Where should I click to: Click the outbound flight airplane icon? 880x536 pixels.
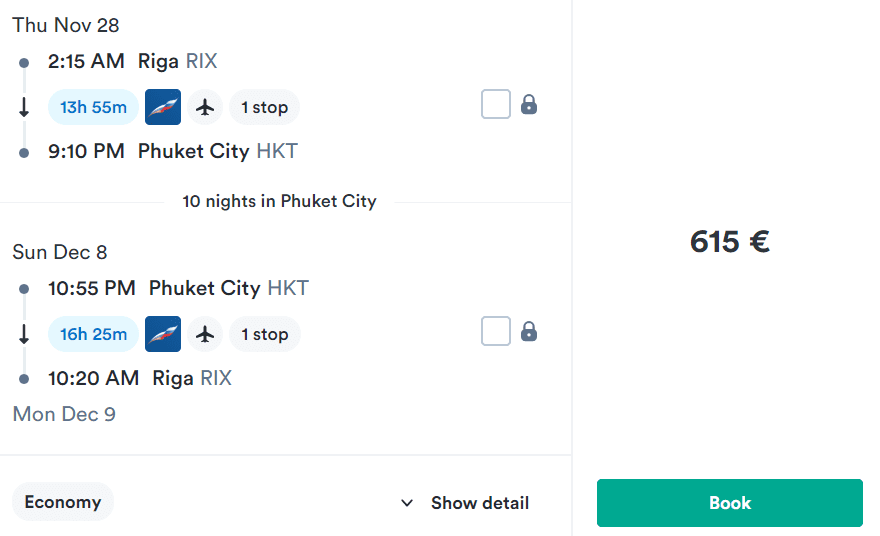(x=205, y=107)
